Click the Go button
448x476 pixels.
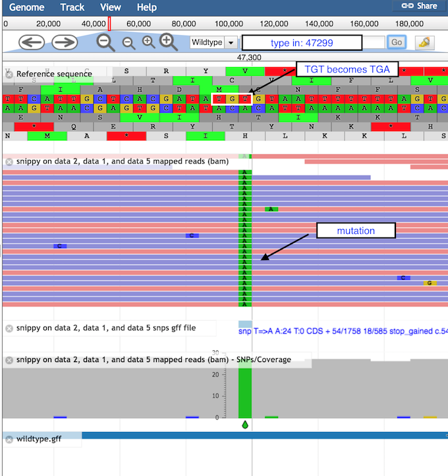[x=396, y=42]
